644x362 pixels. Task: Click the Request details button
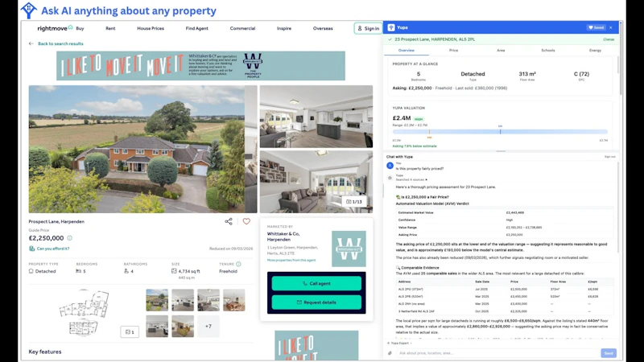[x=316, y=302]
